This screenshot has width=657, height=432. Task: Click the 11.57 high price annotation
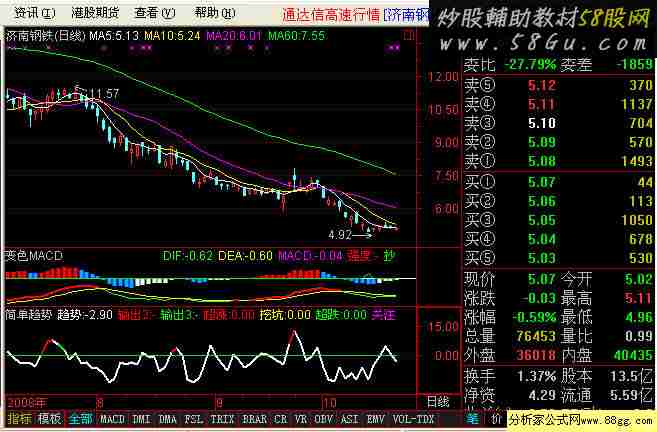click(x=103, y=94)
